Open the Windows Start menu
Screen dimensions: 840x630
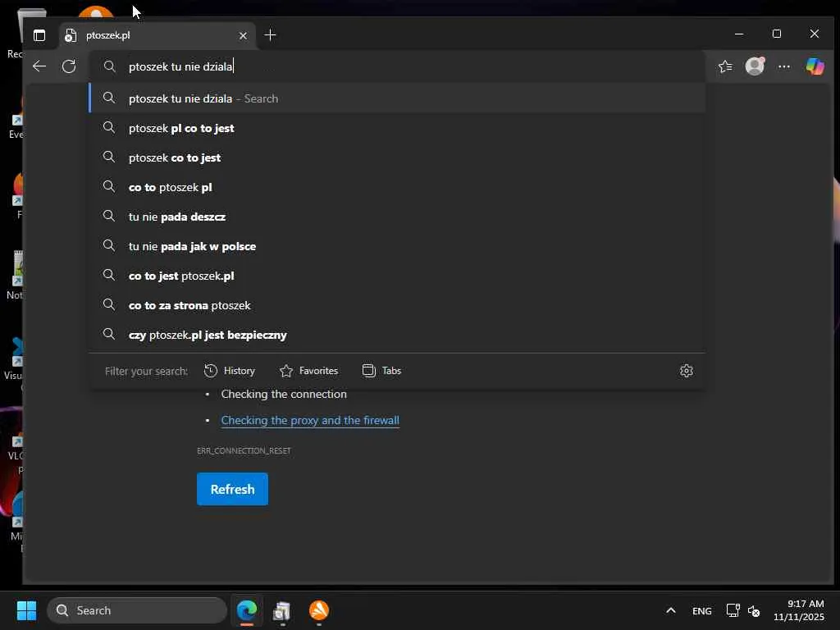[x=26, y=610]
